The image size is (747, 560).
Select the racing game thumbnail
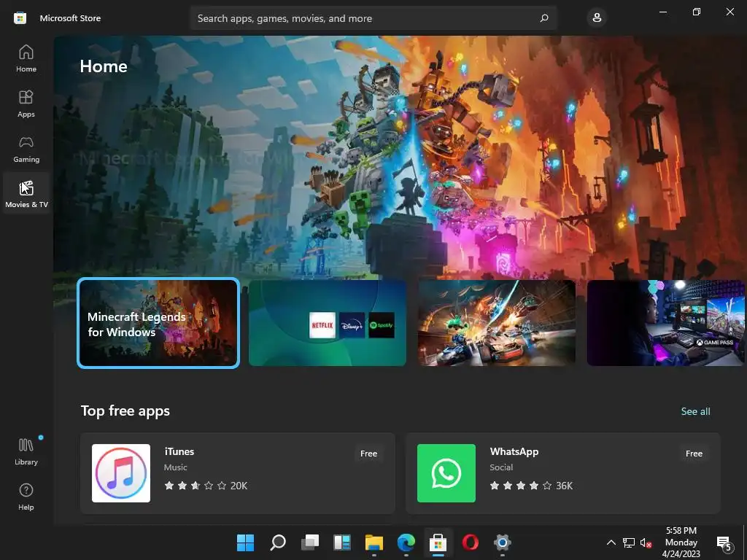(496, 323)
